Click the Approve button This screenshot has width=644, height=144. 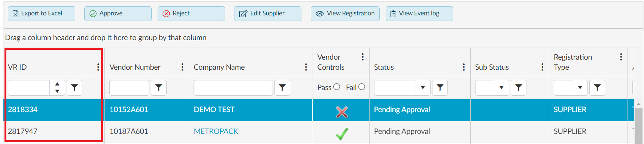(118, 13)
